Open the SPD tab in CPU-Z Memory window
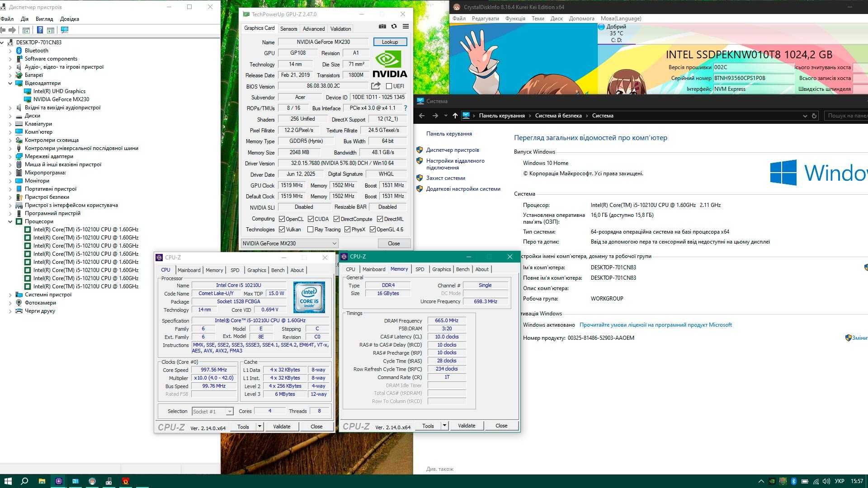Image resolution: width=868 pixels, height=488 pixels. (420, 269)
